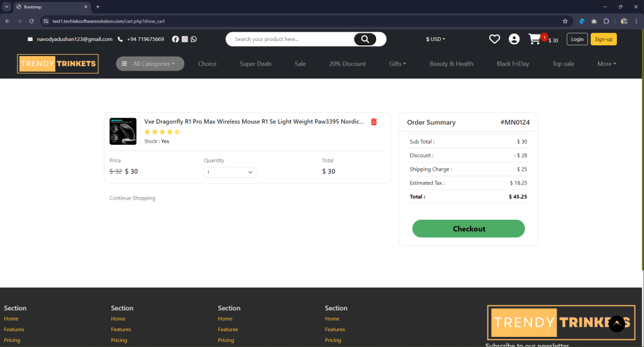Click the envelope email icon
The width and height of the screenshot is (644, 347).
click(30, 39)
